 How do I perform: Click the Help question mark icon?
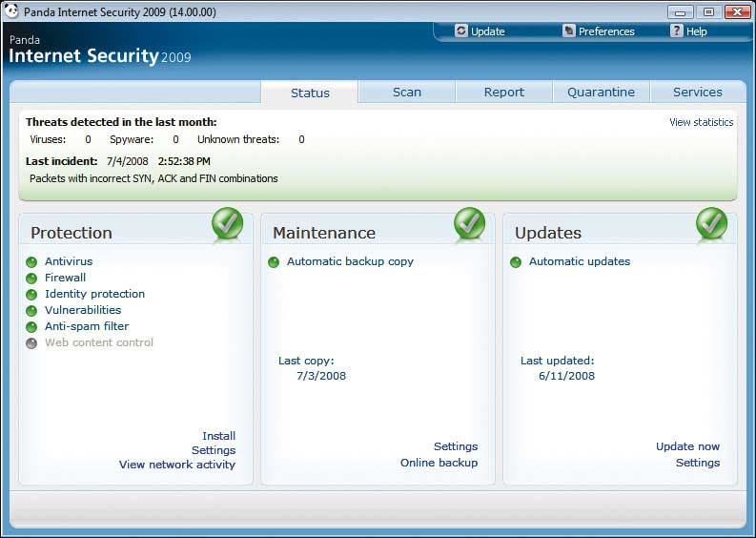pos(677,31)
